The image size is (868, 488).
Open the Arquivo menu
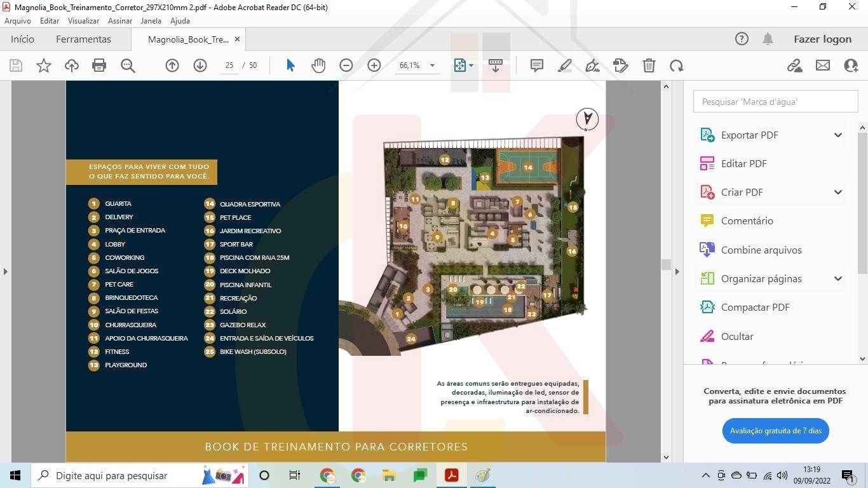click(18, 21)
